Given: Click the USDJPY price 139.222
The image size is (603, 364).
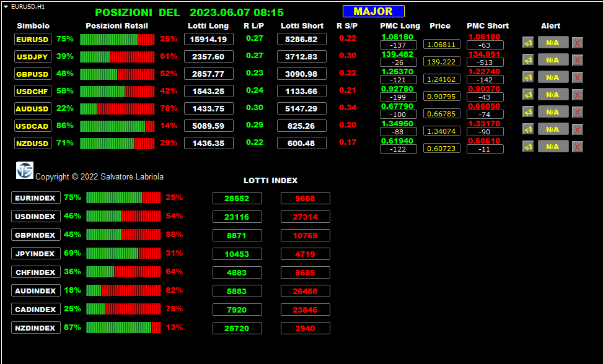Looking at the screenshot, I should pyautogui.click(x=441, y=62).
